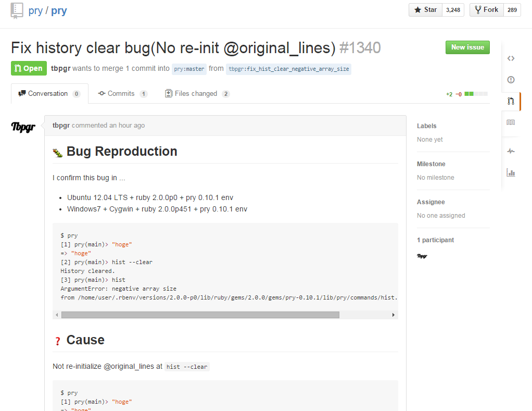Image resolution: width=532 pixels, height=411 pixels.
Task: View stargazers via the 3,248 count
Action: 453,9
